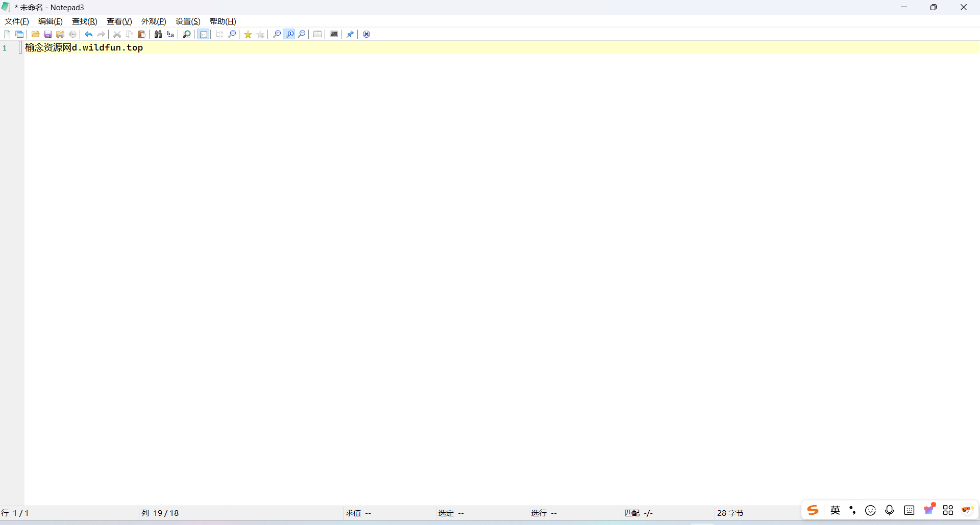The height and width of the screenshot is (525, 980).
Task: Open Replace with the 'ba' icon
Action: click(170, 34)
